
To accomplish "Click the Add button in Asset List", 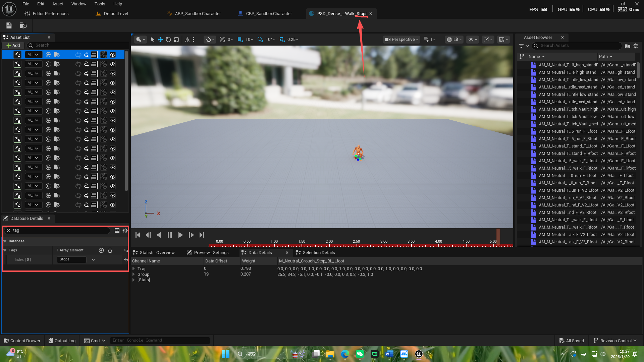I will click(x=13, y=45).
